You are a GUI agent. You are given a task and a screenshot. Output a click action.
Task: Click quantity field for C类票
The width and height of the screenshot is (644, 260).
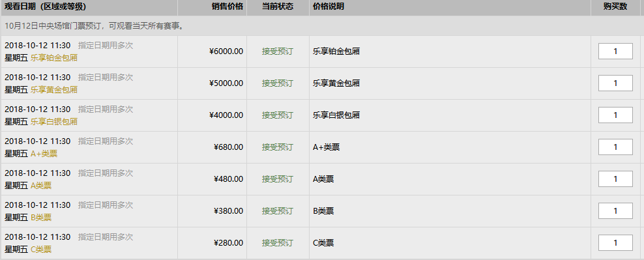[x=615, y=243]
